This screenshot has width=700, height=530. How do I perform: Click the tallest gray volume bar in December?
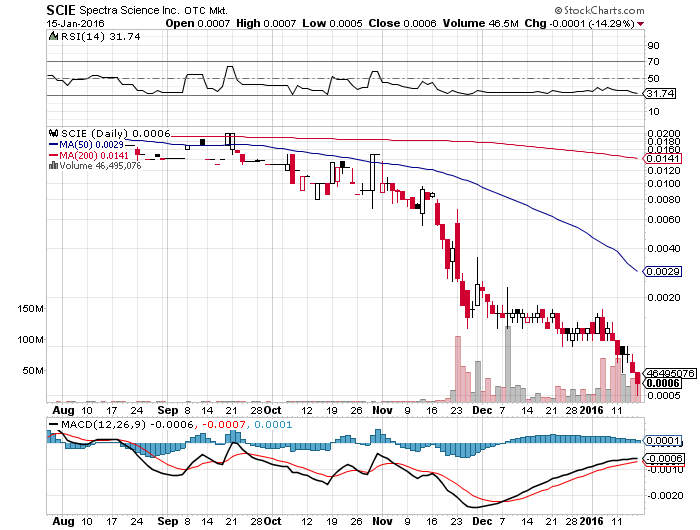(508, 364)
